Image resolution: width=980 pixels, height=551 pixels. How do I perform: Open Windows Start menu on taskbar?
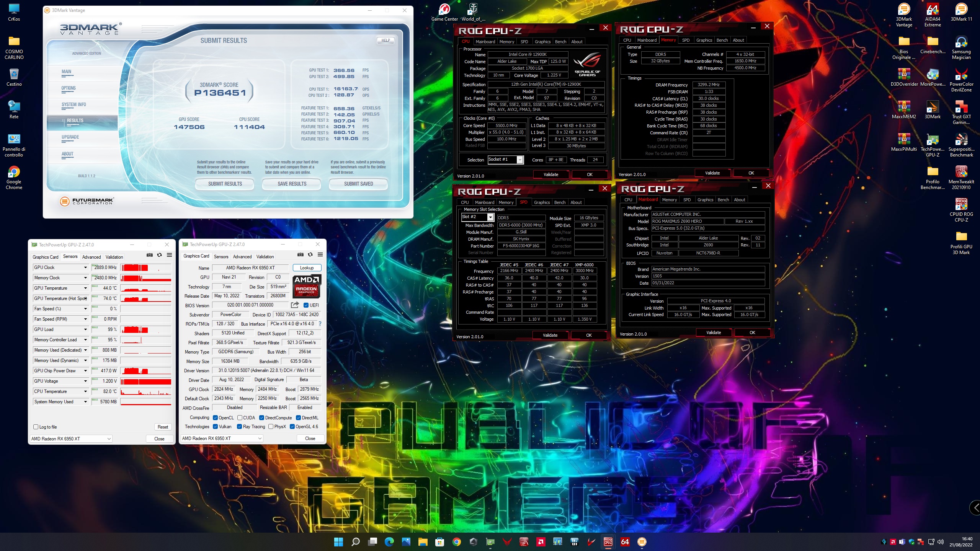338,541
